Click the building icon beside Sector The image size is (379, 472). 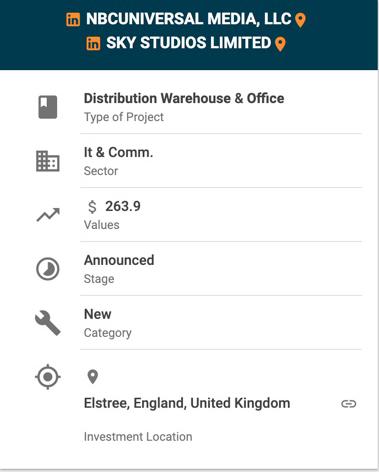tap(48, 161)
